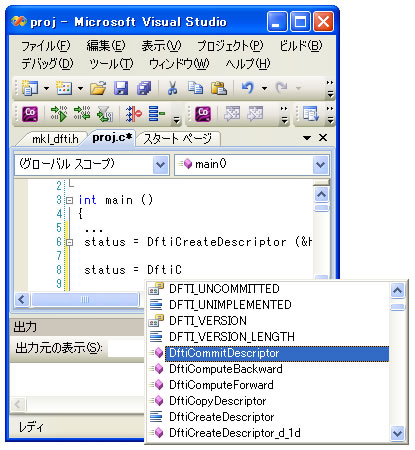
Task: Click the Intel compiler icon on the lower toolbar
Action: pyautogui.click(x=30, y=114)
